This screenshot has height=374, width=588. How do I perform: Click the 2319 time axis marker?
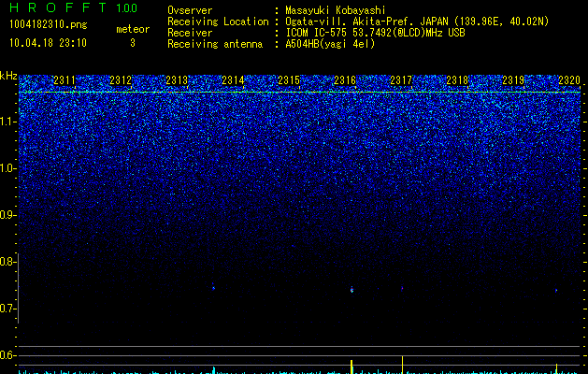click(513, 80)
